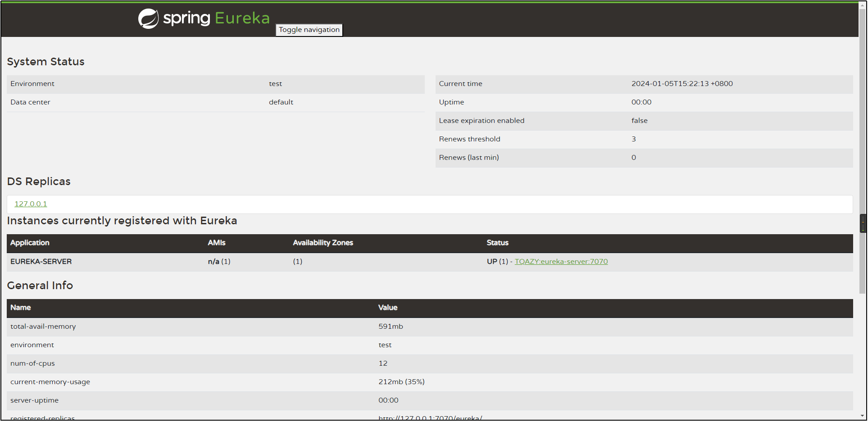Select the System Status heading
Screen dimensions: 868x422
[45, 62]
